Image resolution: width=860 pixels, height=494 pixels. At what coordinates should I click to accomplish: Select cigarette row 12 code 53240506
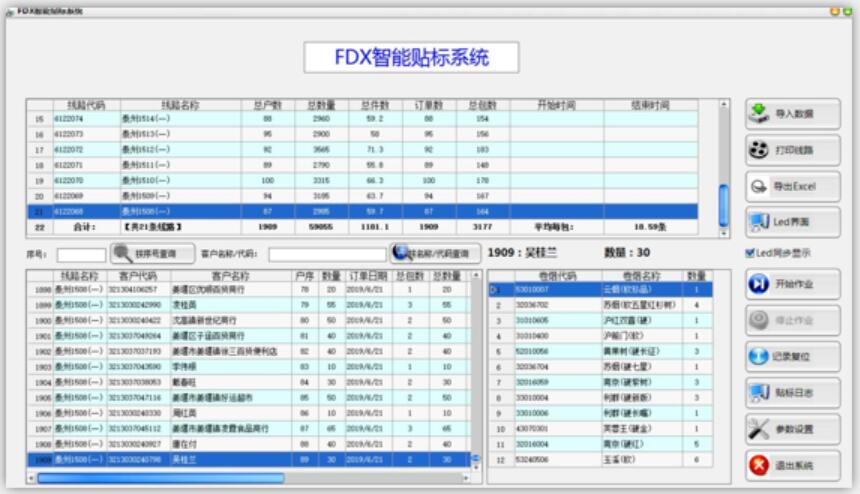[x=601, y=459]
